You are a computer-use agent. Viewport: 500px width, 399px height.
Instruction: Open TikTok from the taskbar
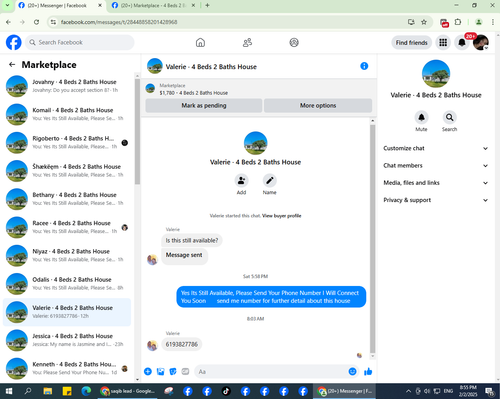(x=226, y=391)
